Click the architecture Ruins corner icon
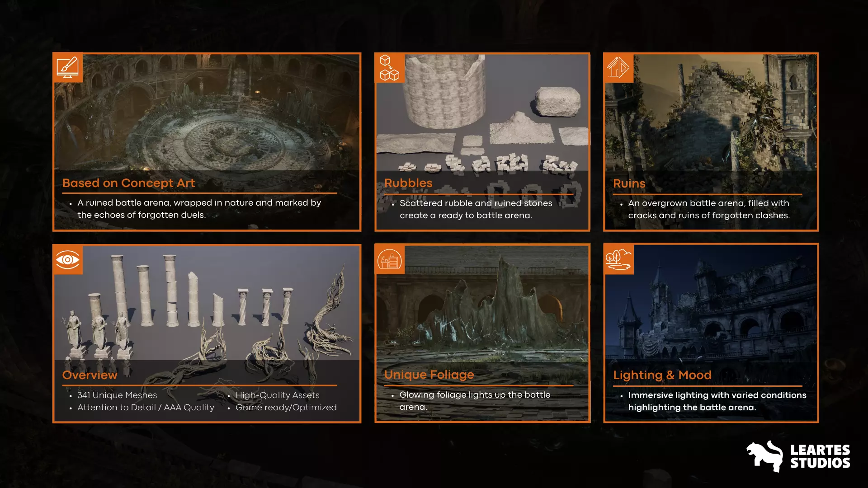This screenshot has width=868, height=488. [x=618, y=68]
